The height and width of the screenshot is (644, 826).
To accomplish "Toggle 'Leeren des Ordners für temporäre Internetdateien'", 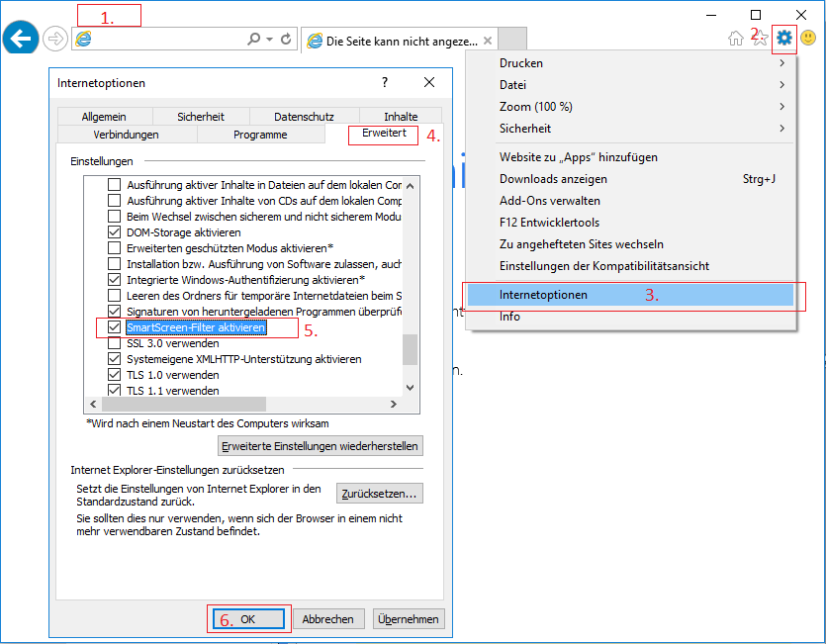I will click(x=114, y=296).
